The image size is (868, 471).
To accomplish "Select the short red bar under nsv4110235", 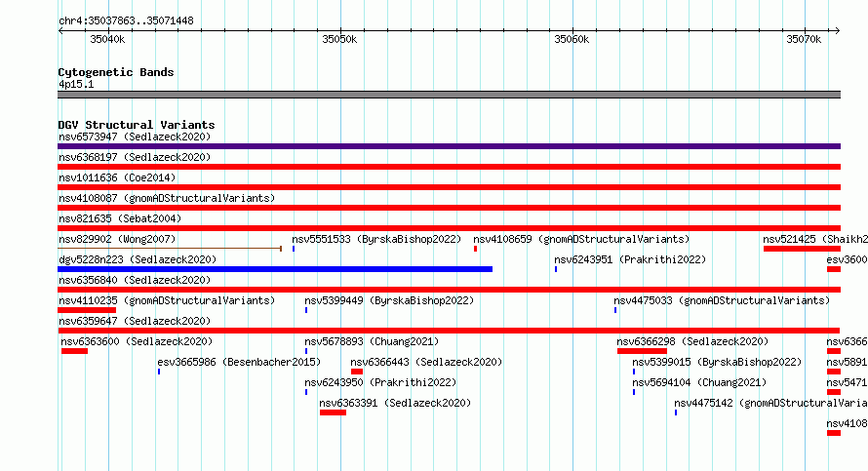I will click(x=87, y=310).
